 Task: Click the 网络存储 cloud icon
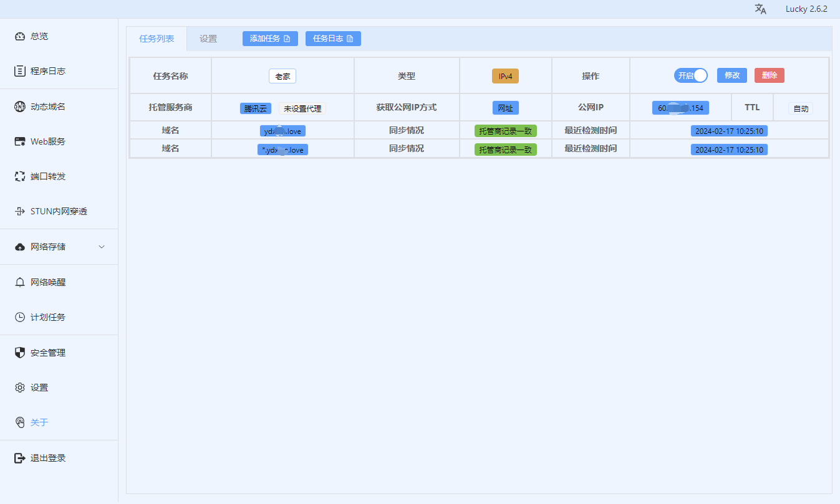(x=20, y=247)
